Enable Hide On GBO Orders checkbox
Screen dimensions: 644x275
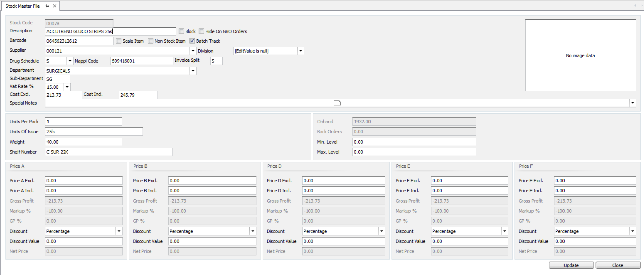(201, 31)
